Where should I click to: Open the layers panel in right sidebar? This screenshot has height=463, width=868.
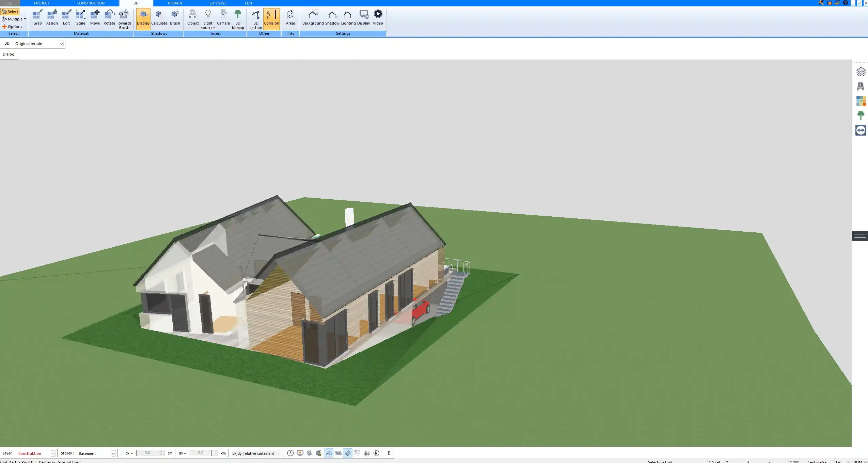click(861, 72)
